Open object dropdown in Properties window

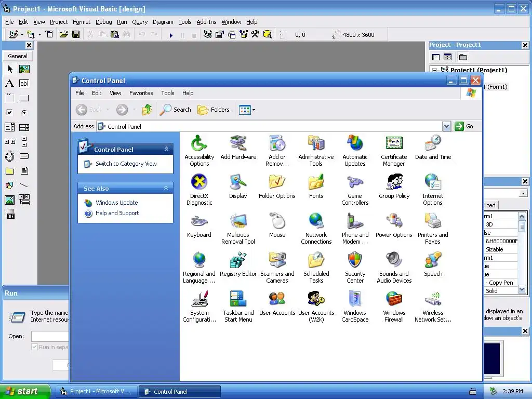523,193
